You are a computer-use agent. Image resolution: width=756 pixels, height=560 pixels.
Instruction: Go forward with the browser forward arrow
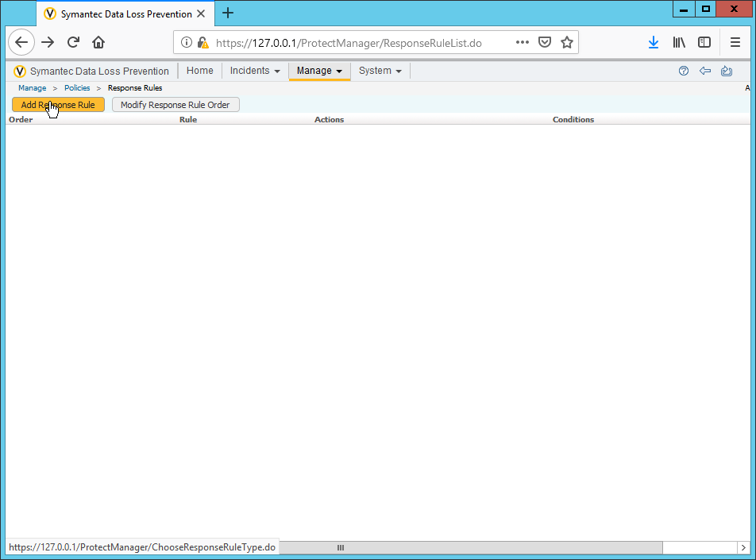tap(48, 42)
